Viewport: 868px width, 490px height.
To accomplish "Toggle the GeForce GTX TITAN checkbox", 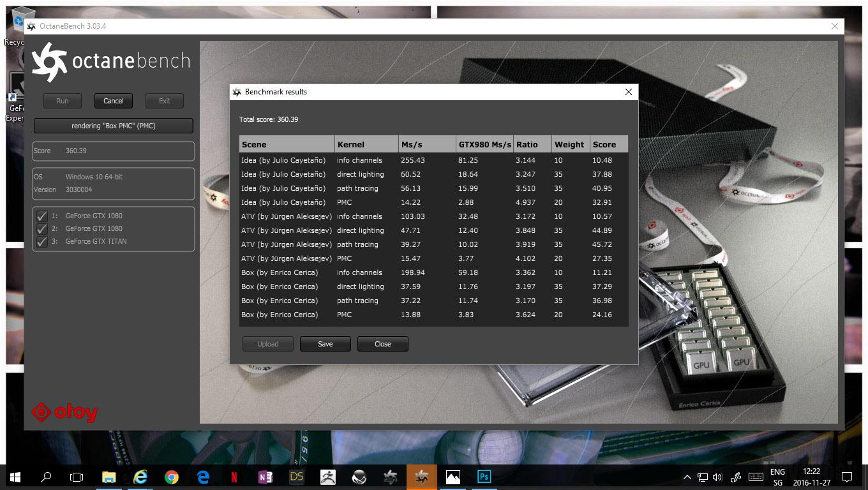I will pos(42,241).
